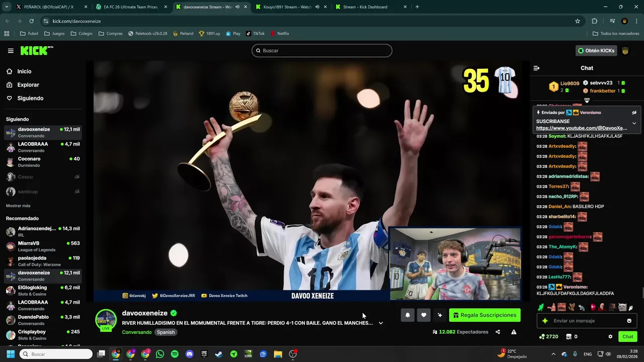The image size is (644, 362).
Task: Open Siguiendo in the sidebar
Action: [x=30, y=98]
